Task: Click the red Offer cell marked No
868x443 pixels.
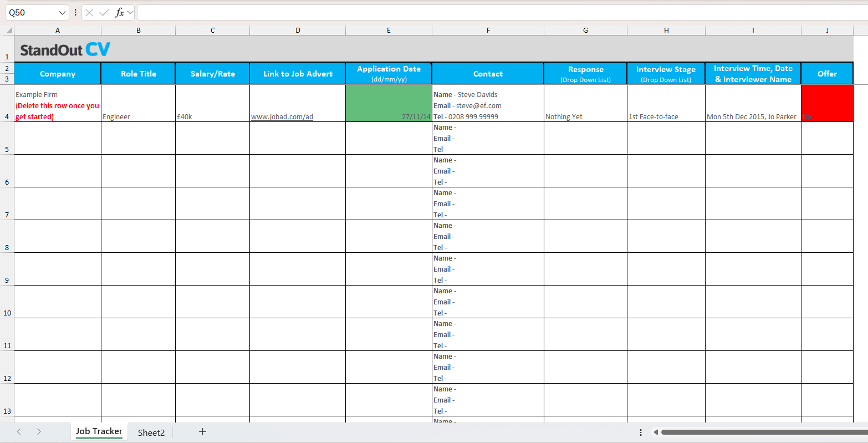Action: point(827,103)
